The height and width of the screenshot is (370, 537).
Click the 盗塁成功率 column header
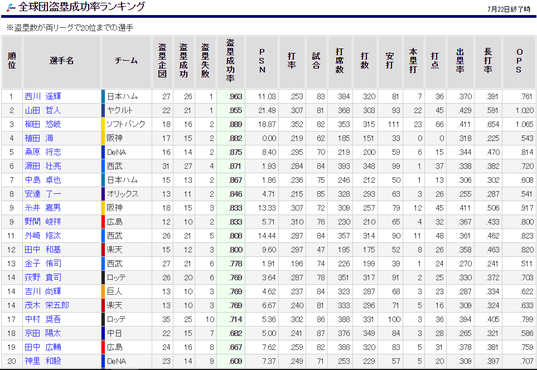[230, 61]
